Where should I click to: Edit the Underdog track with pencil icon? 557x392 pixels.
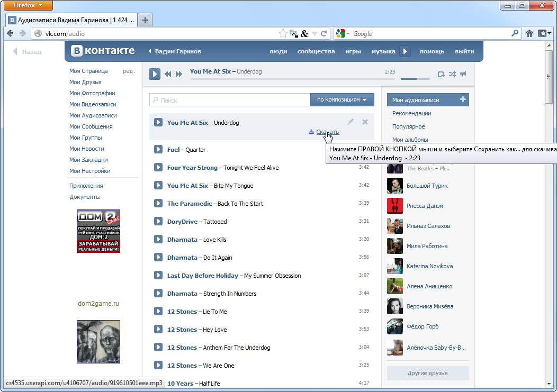[x=351, y=122]
